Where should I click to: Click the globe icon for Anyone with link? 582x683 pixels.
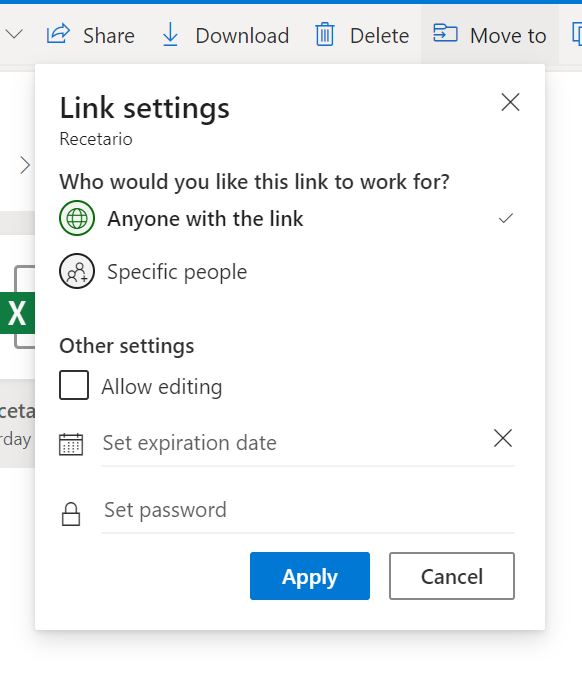[77, 218]
